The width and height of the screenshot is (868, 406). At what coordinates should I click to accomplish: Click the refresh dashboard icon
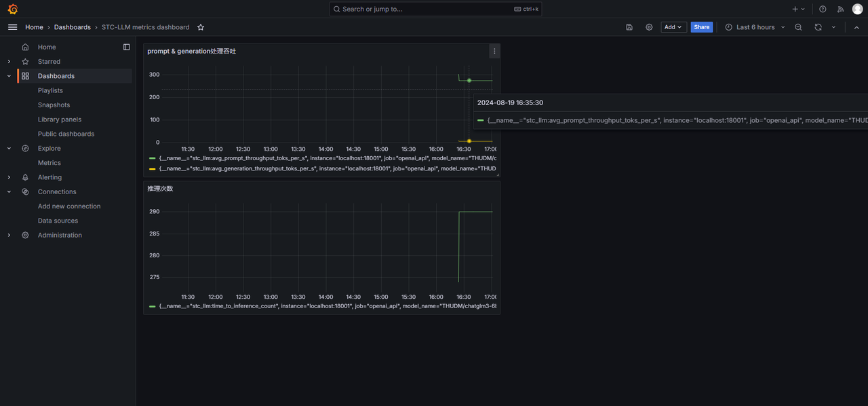click(x=818, y=27)
